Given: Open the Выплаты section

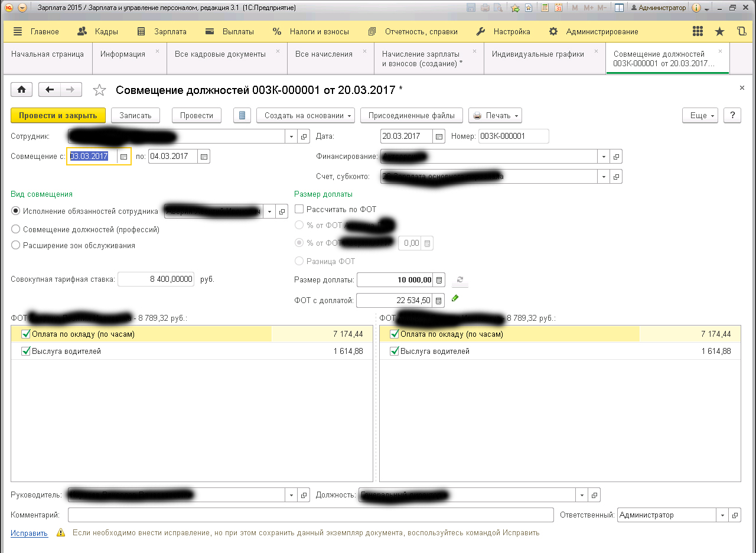Looking at the screenshot, I should pyautogui.click(x=230, y=31).
